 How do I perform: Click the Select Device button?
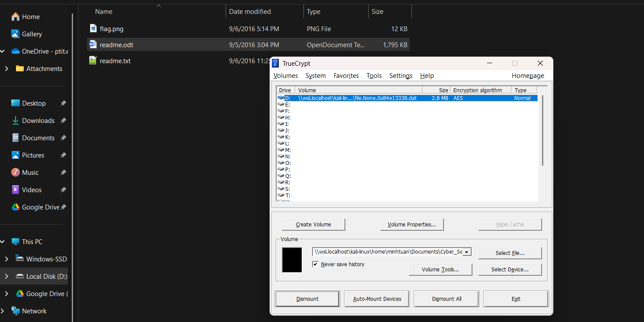(510, 269)
